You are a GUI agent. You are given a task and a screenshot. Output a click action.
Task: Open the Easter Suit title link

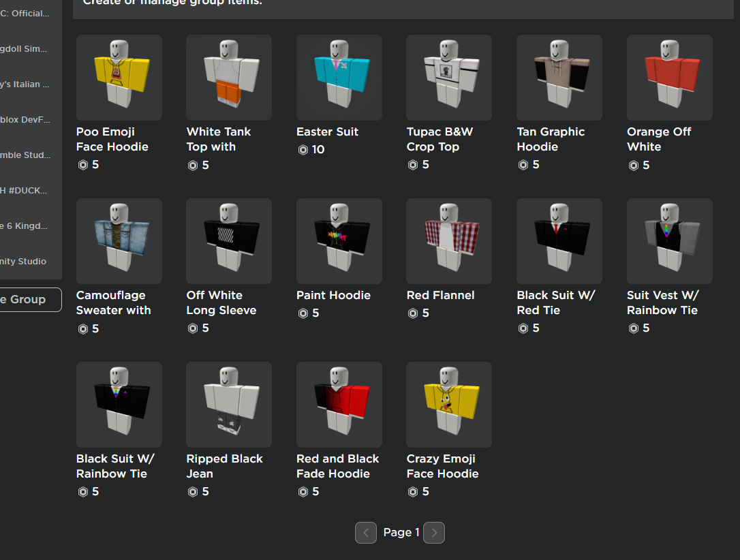tap(328, 131)
